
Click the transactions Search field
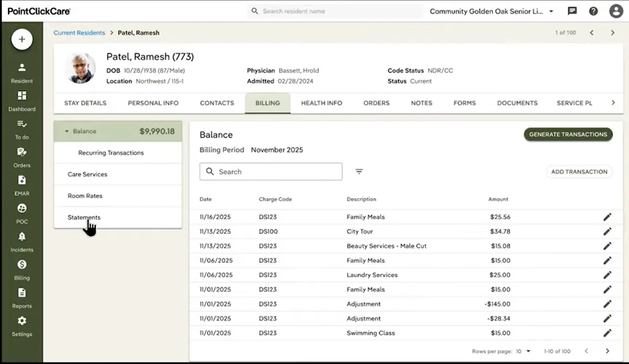pos(271,171)
